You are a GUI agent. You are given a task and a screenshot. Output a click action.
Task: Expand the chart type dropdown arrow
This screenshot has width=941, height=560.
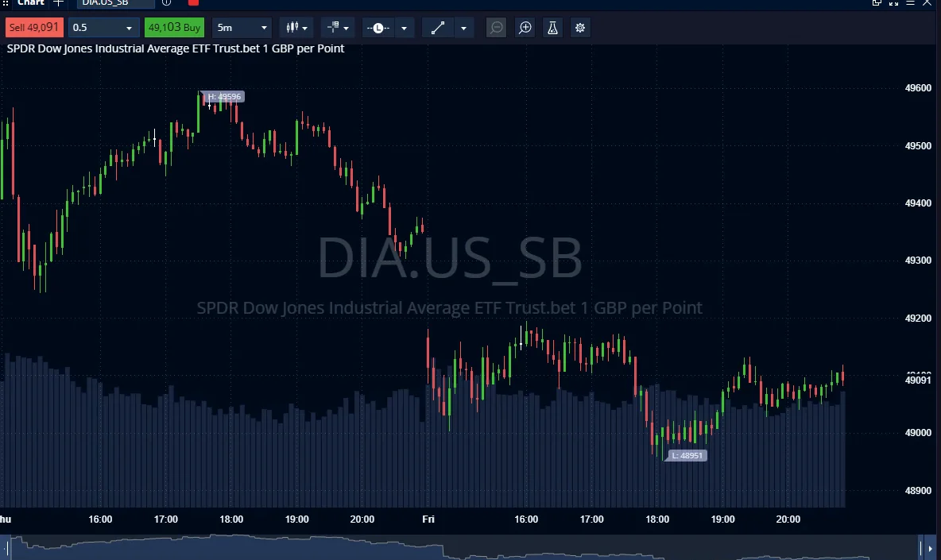pyautogui.click(x=305, y=28)
